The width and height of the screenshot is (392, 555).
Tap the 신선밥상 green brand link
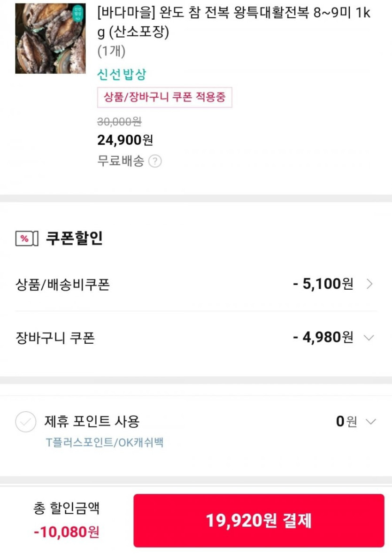click(x=122, y=75)
